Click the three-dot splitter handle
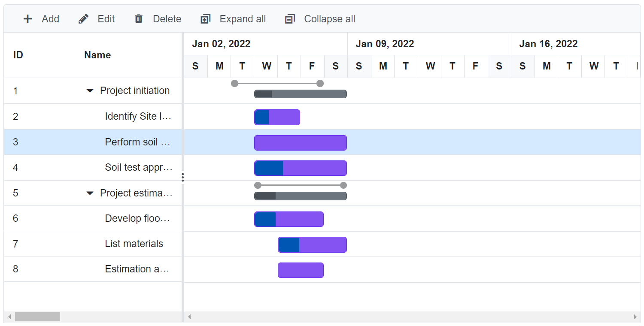 [x=183, y=178]
